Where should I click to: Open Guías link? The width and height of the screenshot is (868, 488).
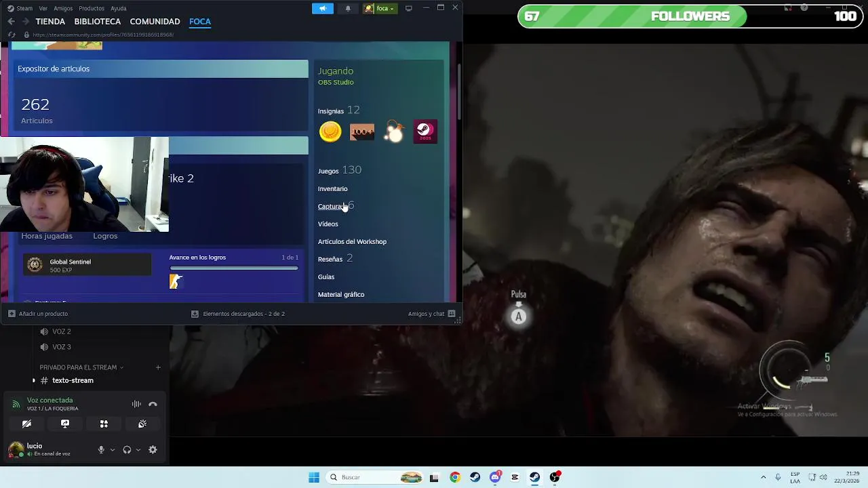(x=326, y=277)
